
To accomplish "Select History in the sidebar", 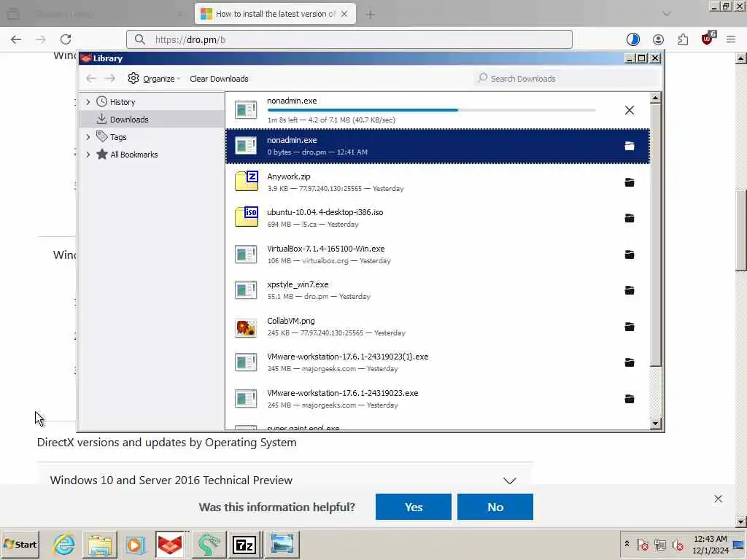I will (152, 102).
